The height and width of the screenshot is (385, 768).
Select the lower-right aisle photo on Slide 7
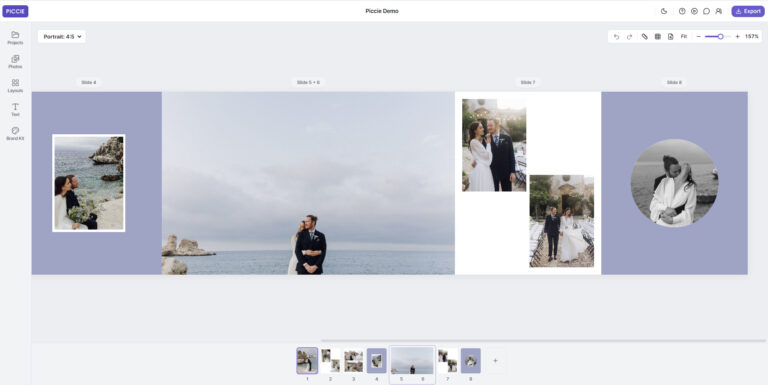561,221
